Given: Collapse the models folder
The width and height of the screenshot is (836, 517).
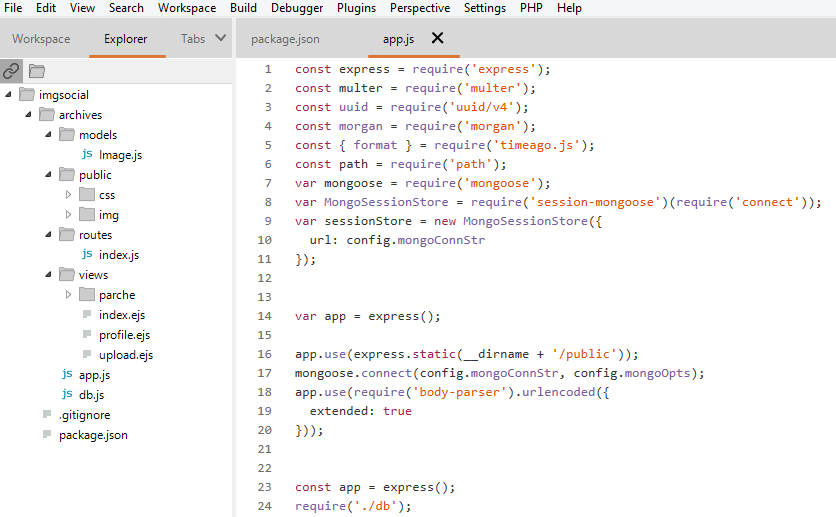Looking at the screenshot, I should coord(48,134).
